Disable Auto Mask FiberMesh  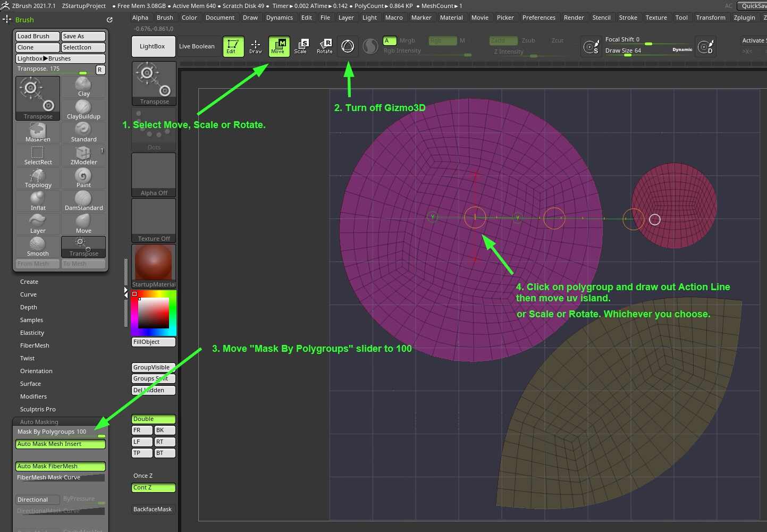tap(61, 467)
